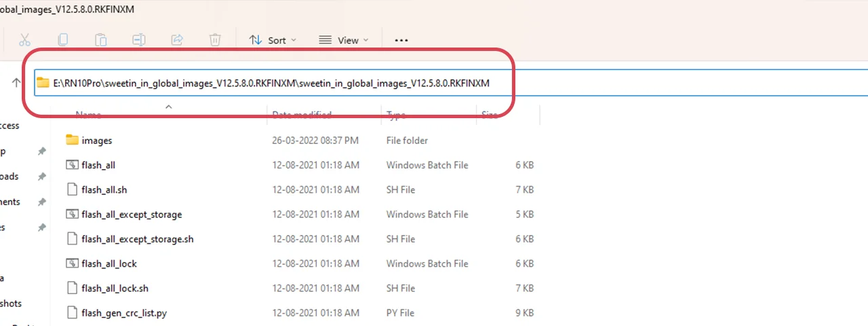Select the flash_all.sh file icon
Image resolution: width=868 pixels, height=326 pixels.
pos(73,189)
